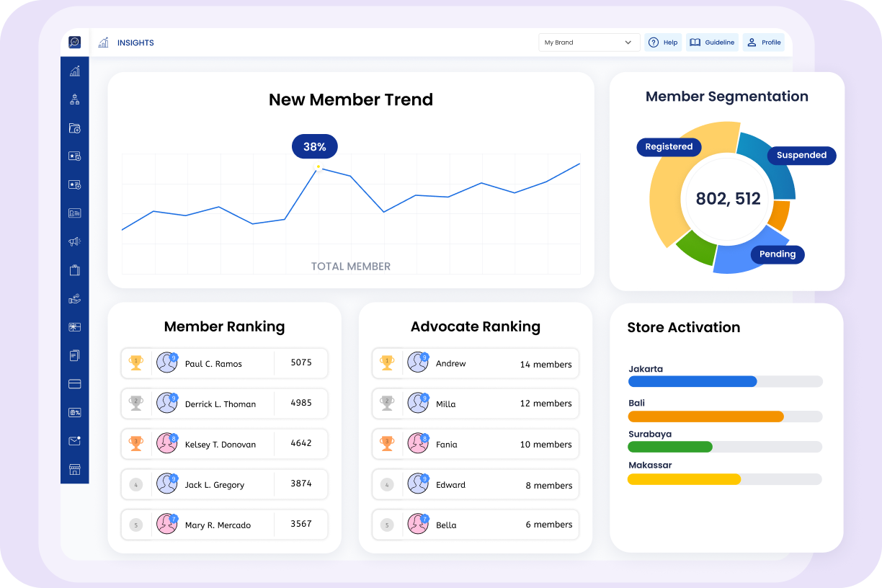This screenshot has width=882, height=588.
Task: Open the ID card sidebar icon
Action: tap(74, 213)
